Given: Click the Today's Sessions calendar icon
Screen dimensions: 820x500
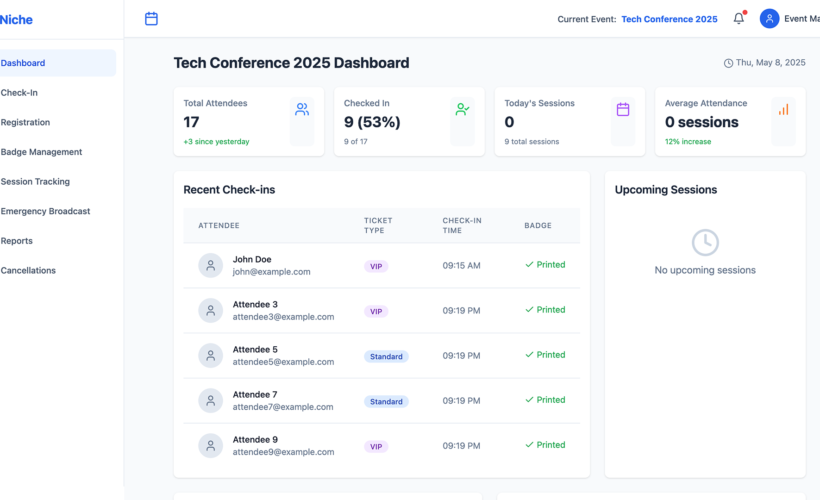Looking at the screenshot, I should pos(623,110).
